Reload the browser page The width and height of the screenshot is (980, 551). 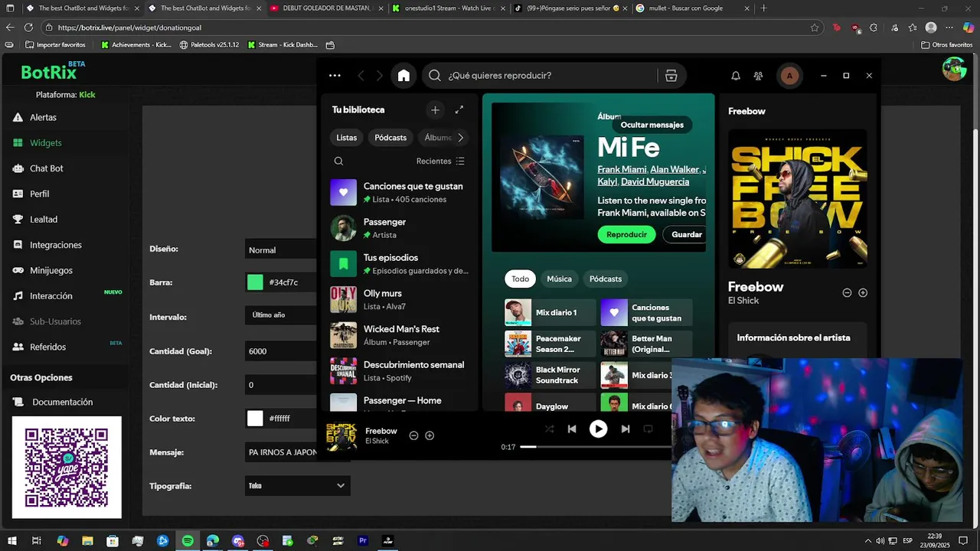[x=28, y=28]
